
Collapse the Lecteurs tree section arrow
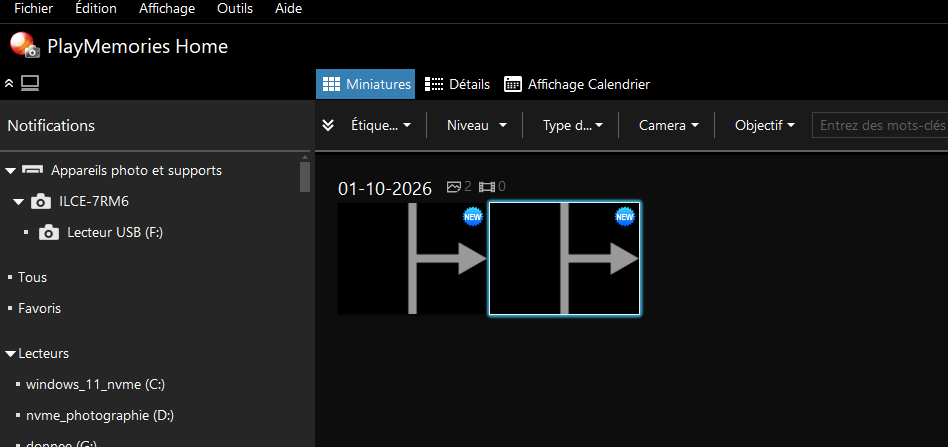point(10,354)
